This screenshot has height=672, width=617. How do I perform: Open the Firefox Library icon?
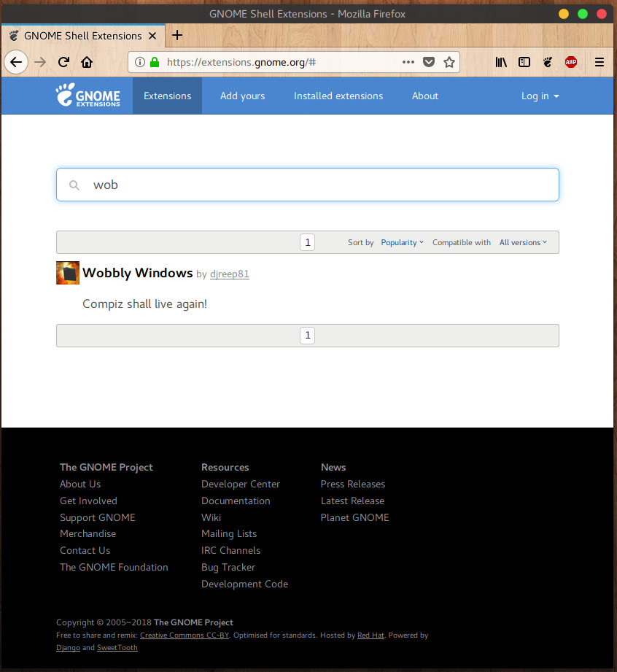pos(501,62)
